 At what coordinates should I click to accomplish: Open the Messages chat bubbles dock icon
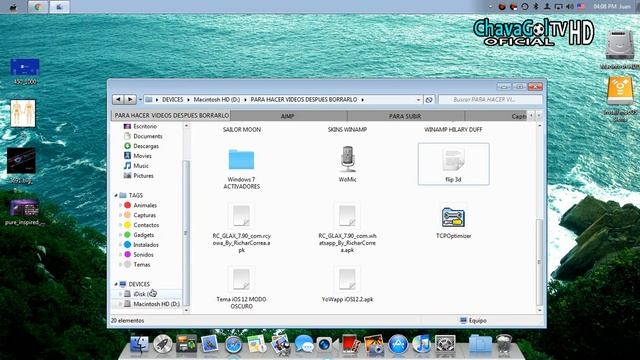tap(304, 344)
